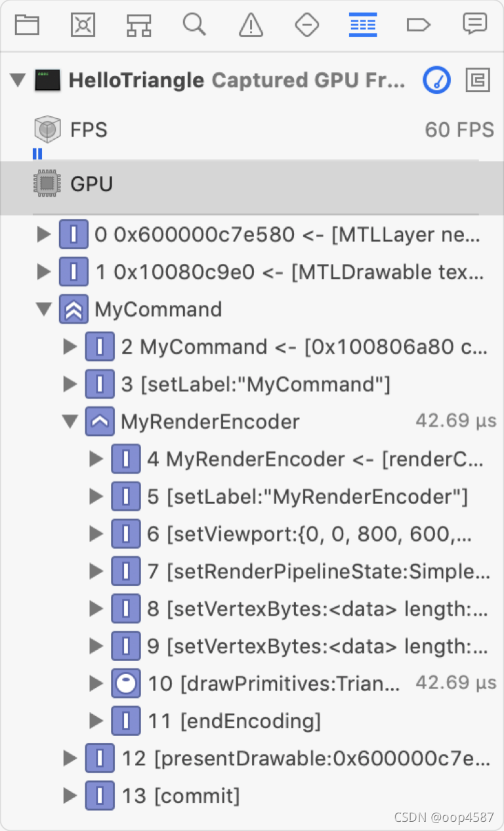The height and width of the screenshot is (831, 504).
Task: Collapse the MyCommand group
Action: tap(45, 309)
